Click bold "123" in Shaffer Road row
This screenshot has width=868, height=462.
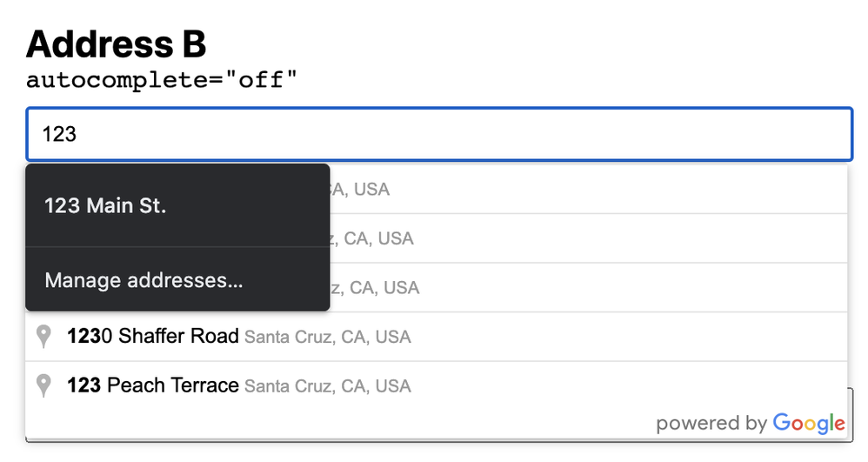pos(82,337)
